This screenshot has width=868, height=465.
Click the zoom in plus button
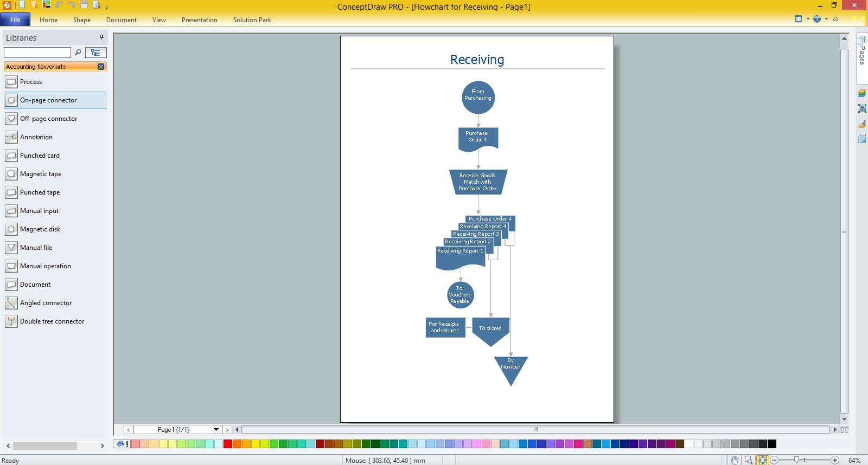pos(835,460)
